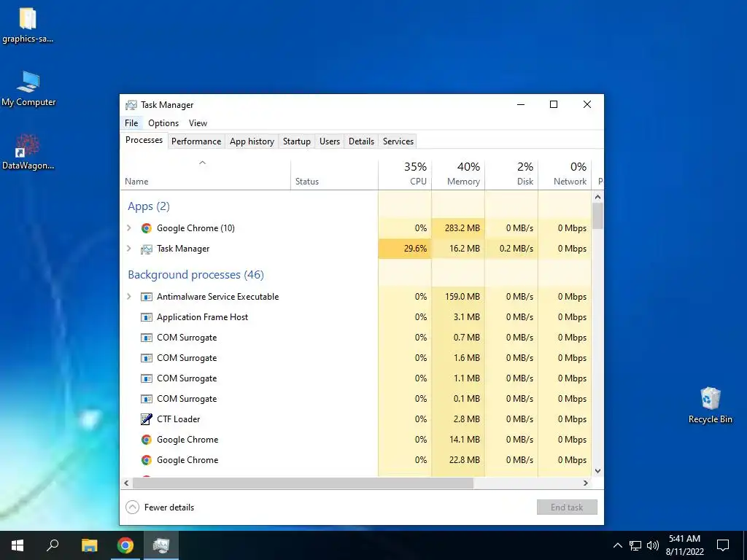This screenshot has width=747, height=560.
Task: Click the horizontal scrollbar left arrow
Action: (126, 483)
